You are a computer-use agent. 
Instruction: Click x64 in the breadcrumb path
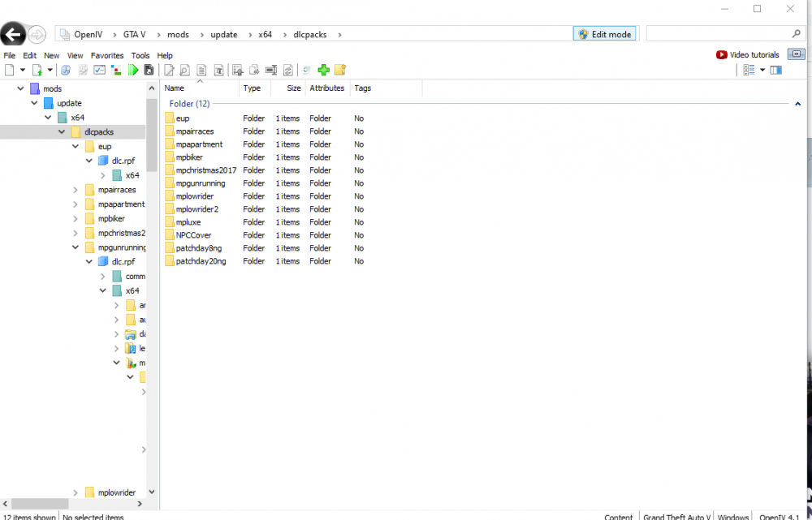click(x=266, y=35)
